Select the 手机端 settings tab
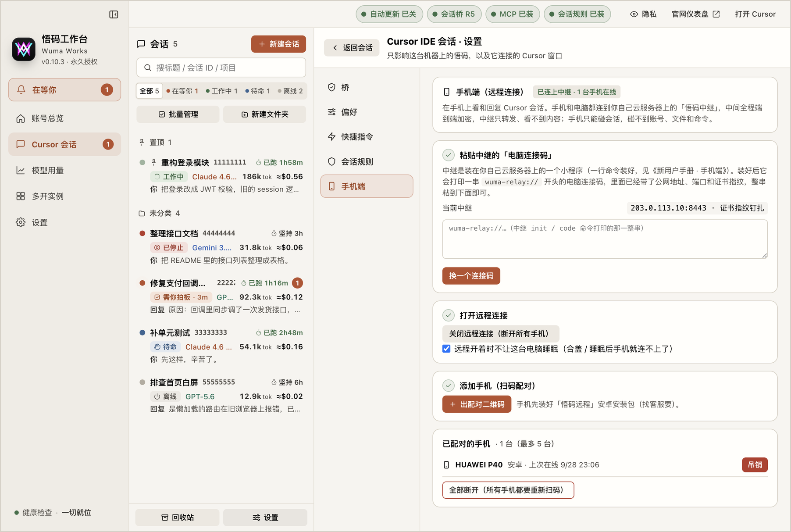Image resolution: width=791 pixels, height=532 pixels. [367, 186]
